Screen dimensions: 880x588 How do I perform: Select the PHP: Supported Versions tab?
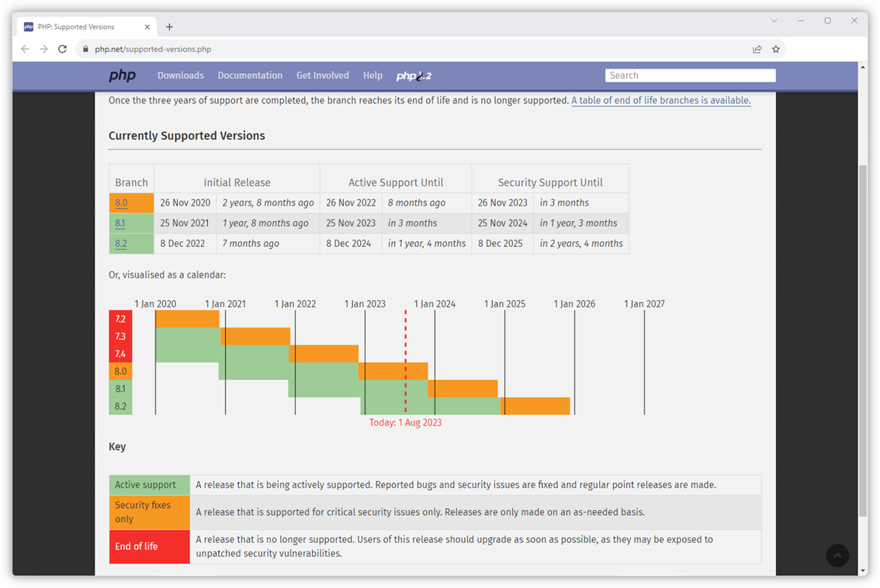pos(87,27)
